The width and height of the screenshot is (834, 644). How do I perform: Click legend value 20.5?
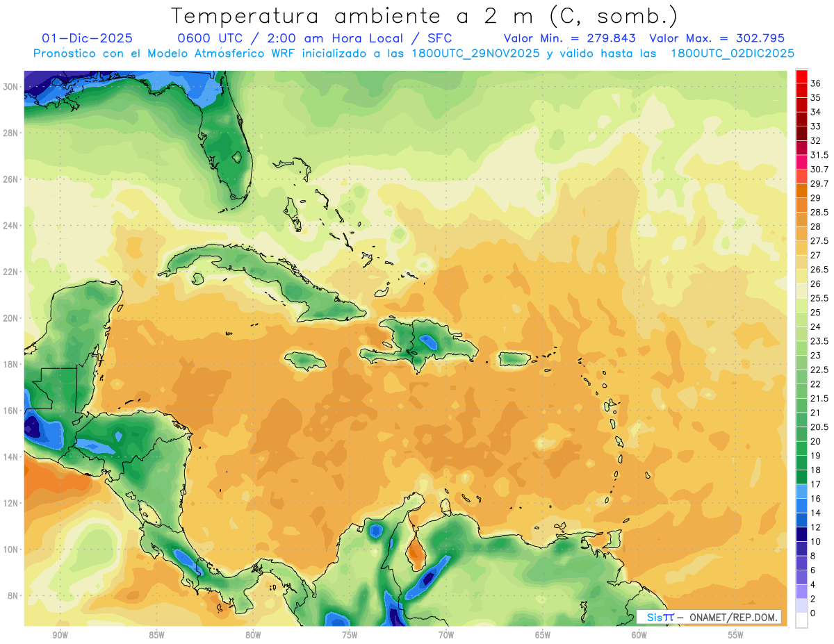pos(819,427)
